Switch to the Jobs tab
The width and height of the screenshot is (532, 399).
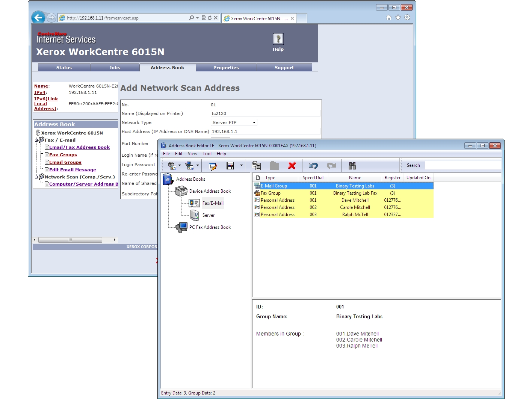click(115, 68)
